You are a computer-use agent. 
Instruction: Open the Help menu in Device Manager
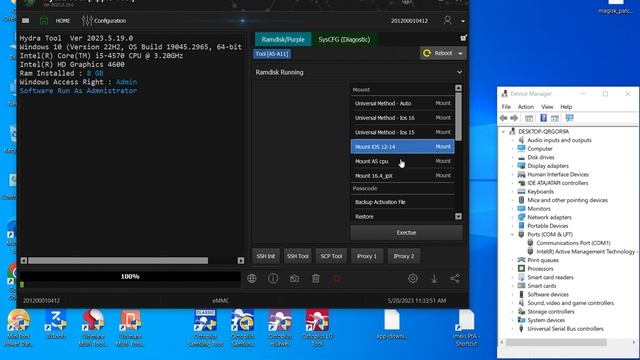566,107
